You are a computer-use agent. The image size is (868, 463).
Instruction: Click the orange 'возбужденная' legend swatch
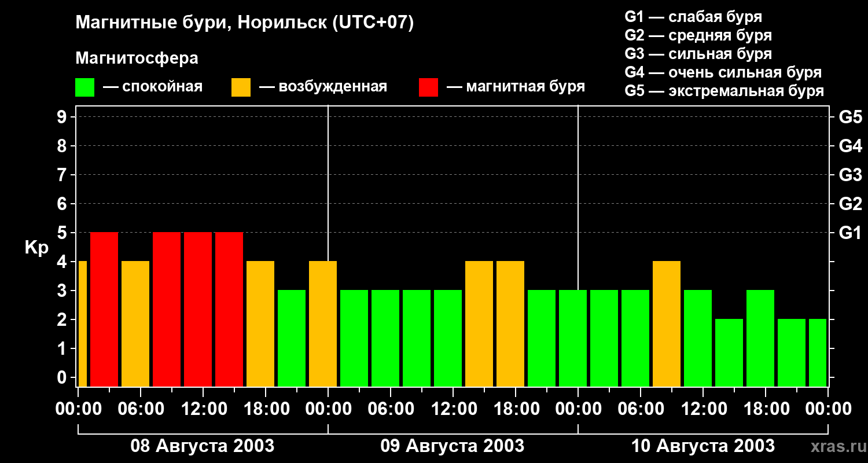(x=241, y=87)
